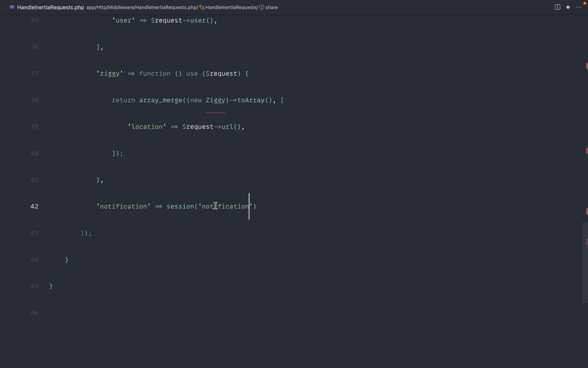The height and width of the screenshot is (368, 588).
Task: Select the HandleInertiaRequests.php tab
Action: [x=51, y=7]
